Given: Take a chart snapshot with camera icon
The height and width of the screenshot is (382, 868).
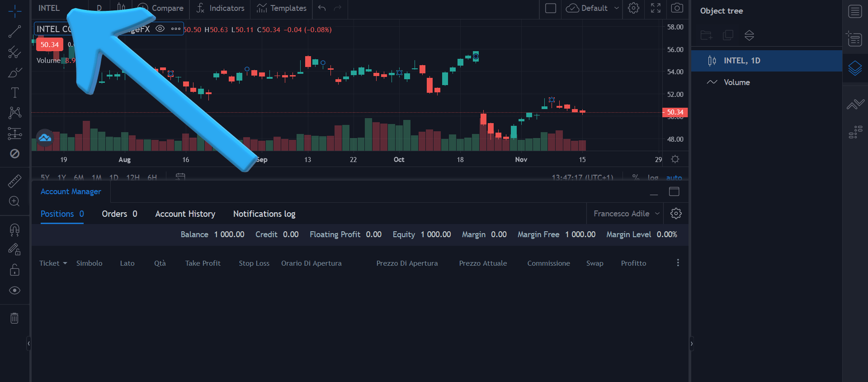Looking at the screenshot, I should click(677, 8).
